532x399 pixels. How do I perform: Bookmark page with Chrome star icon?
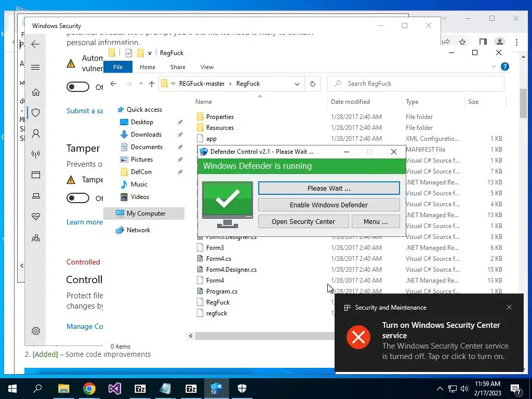click(x=462, y=42)
